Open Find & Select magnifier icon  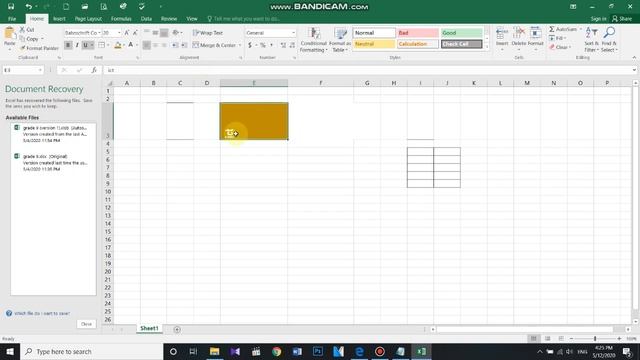[x=609, y=33]
